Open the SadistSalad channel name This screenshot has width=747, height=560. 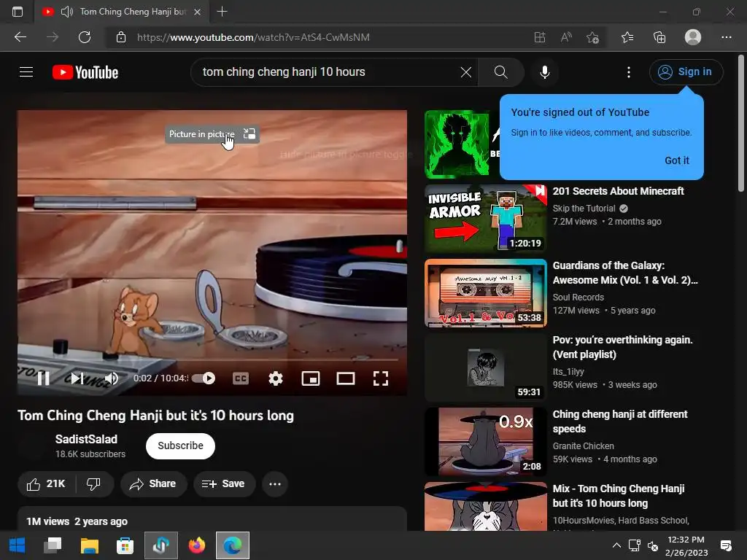point(86,439)
